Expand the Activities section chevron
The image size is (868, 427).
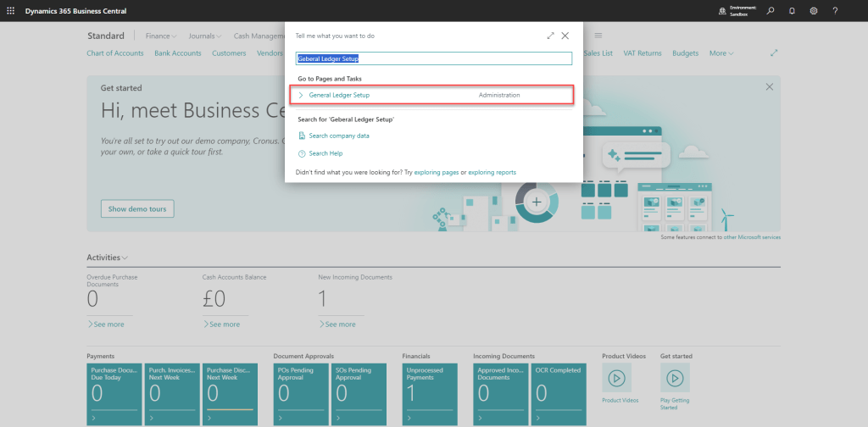125,258
